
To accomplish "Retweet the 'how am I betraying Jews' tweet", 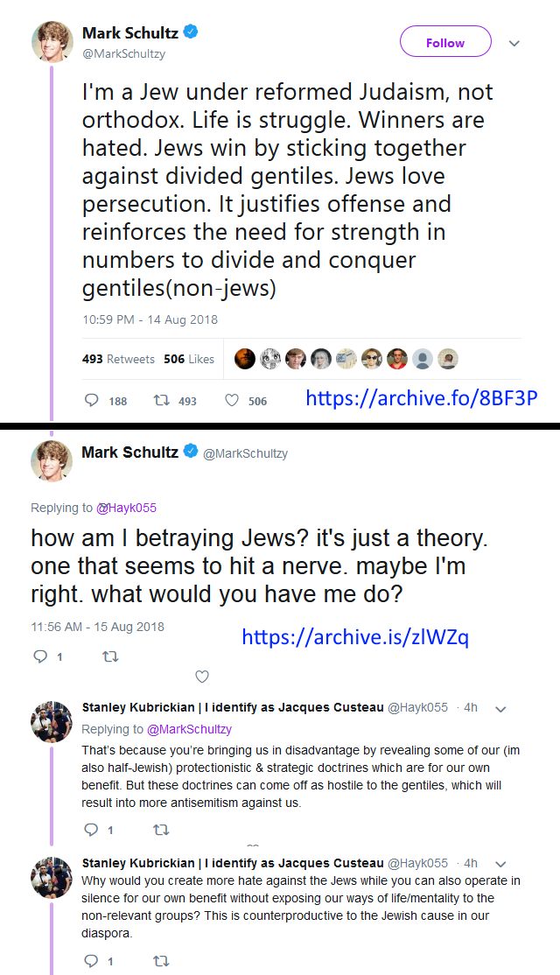I will 110,656.
